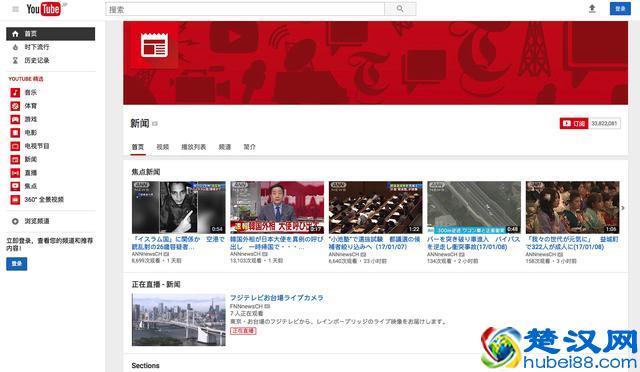The width and height of the screenshot is (640, 372).
Task: Play the Tokyo bridge live stream thumbnail
Action: tap(178, 320)
